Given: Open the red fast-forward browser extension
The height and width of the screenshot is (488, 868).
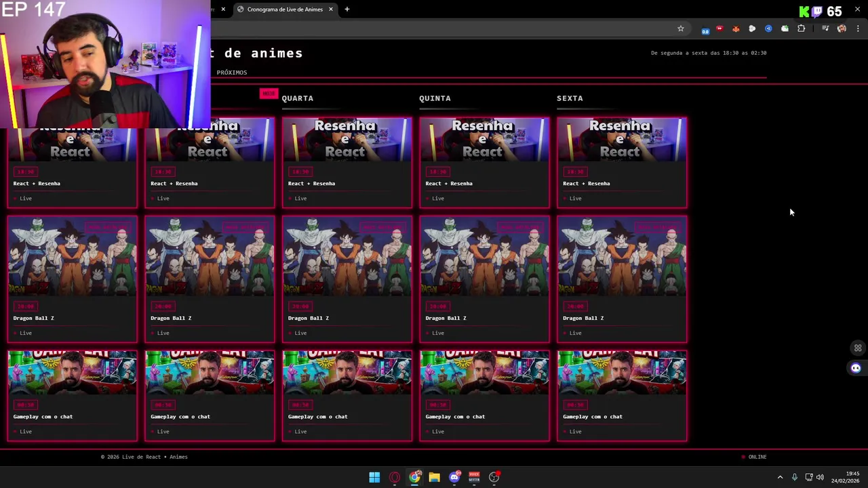Looking at the screenshot, I should [719, 28].
